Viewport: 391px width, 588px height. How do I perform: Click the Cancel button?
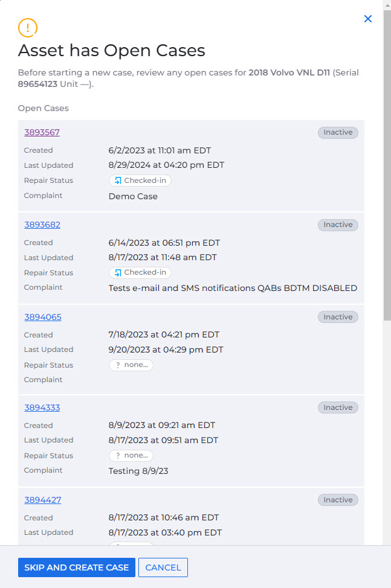tap(163, 567)
